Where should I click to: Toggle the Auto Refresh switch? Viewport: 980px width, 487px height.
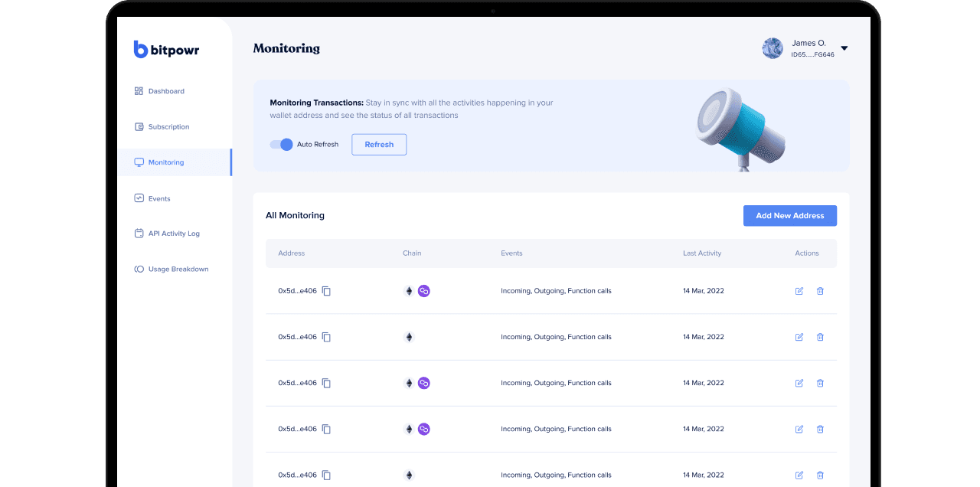click(x=282, y=145)
